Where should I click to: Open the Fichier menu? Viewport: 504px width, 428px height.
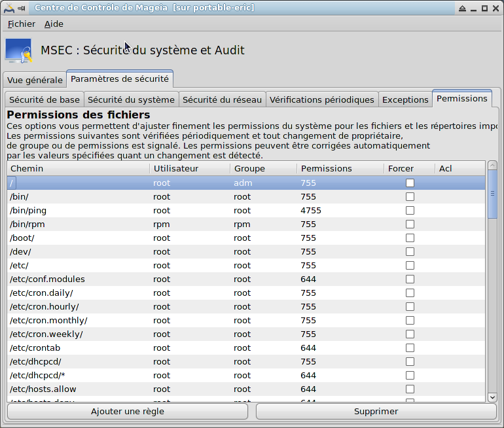click(x=22, y=24)
